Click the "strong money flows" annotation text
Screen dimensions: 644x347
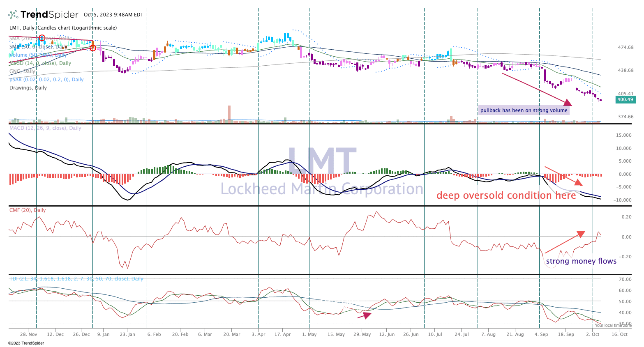[x=581, y=261]
